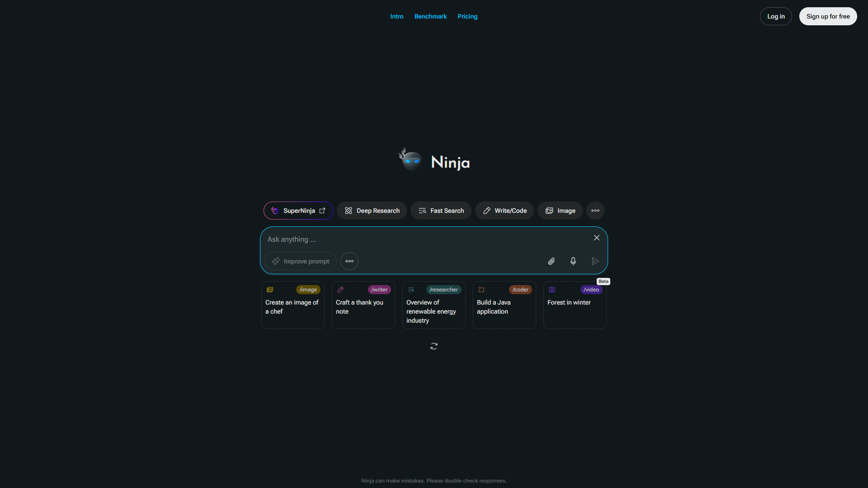Viewport: 868px width, 488px height.
Task: Click the play icon on the Forest card
Action: pyautogui.click(x=552, y=290)
